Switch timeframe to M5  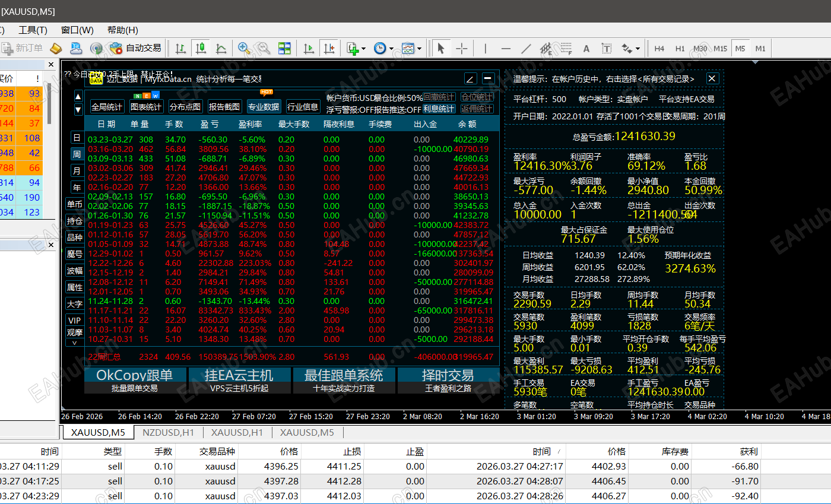pos(740,49)
